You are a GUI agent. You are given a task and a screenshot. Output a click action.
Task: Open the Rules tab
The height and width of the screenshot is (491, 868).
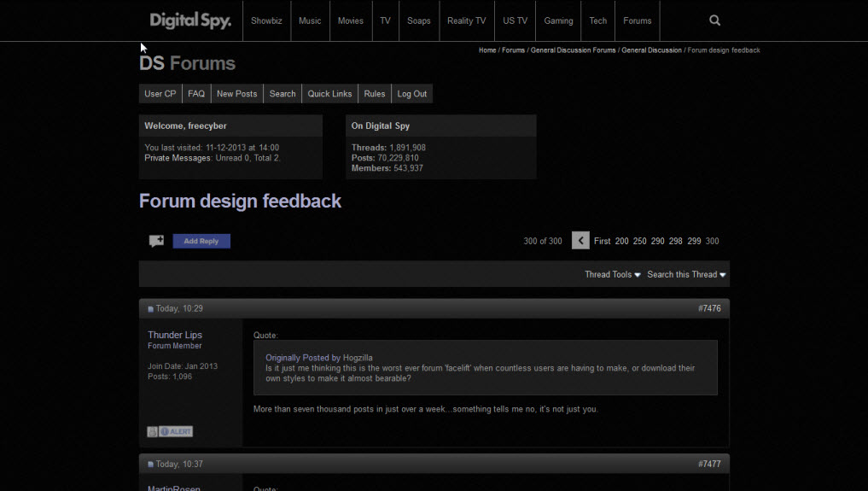click(374, 94)
